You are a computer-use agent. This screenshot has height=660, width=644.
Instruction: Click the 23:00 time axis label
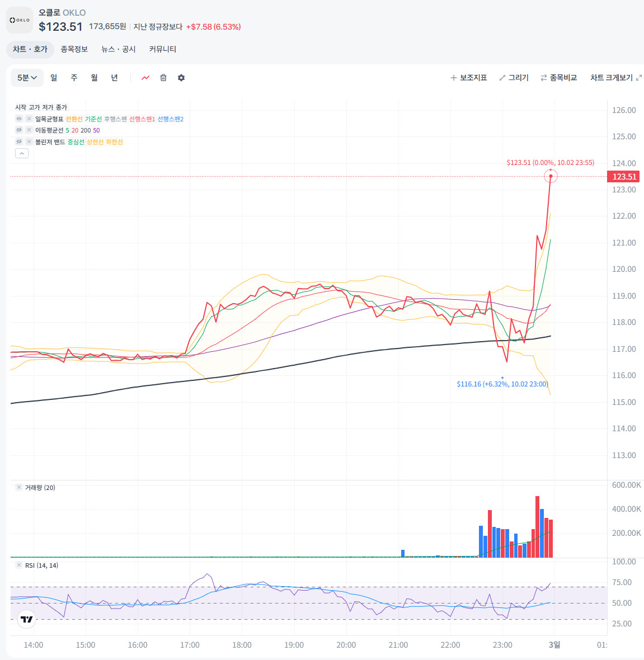coord(502,645)
